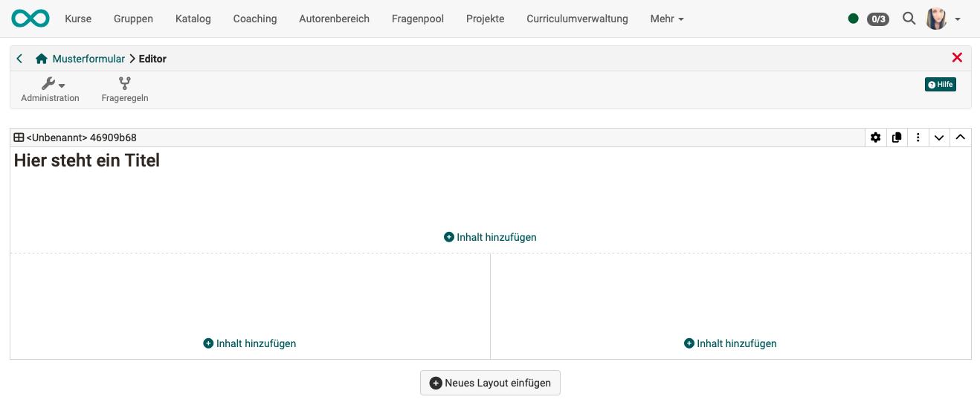Screen dimensions: 980x414
Task: Go back using the left chevron
Action: pos(20,59)
